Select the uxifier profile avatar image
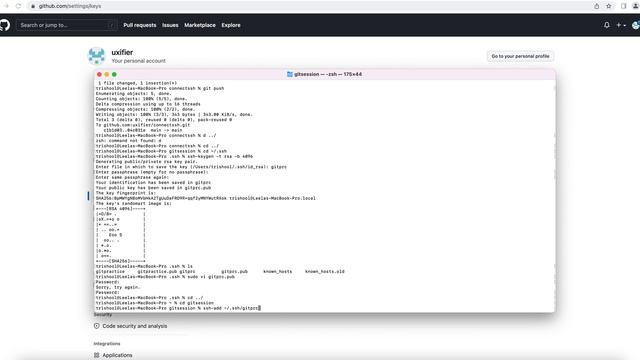Screen dimensions: 640x360 coord(97,56)
